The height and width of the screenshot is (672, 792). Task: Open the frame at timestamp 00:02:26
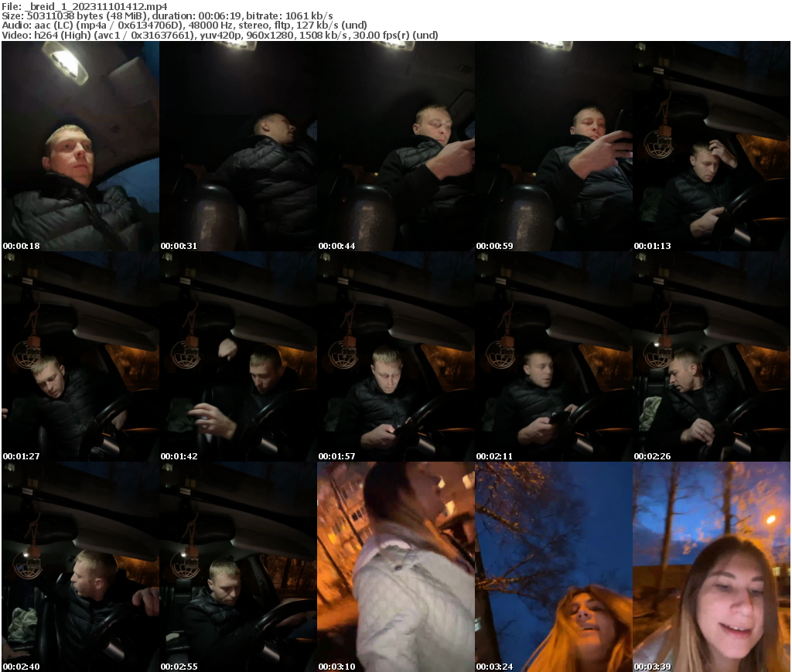pyautogui.click(x=712, y=357)
